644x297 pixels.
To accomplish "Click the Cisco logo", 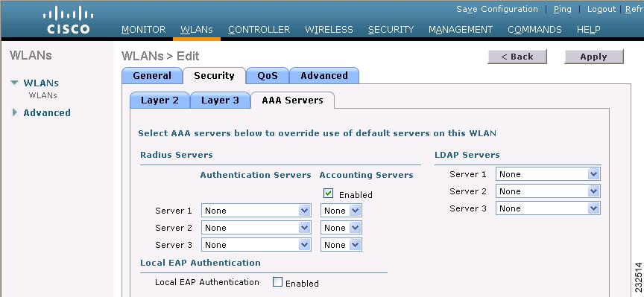I will [x=68, y=22].
